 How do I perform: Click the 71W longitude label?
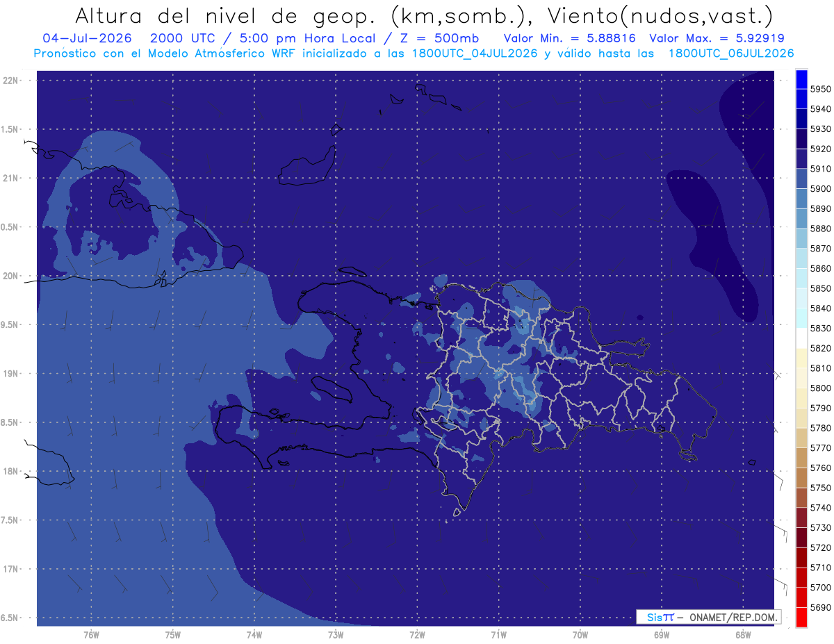pos(498,635)
